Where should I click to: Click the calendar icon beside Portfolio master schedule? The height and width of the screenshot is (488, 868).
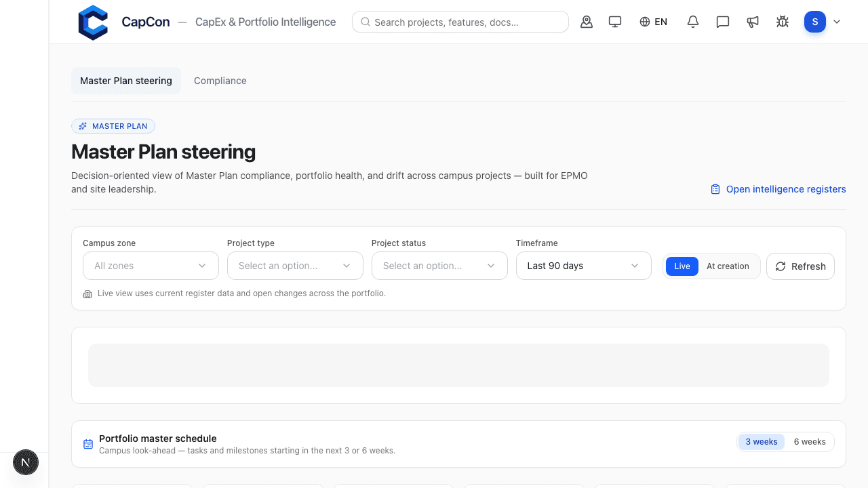coord(88,444)
